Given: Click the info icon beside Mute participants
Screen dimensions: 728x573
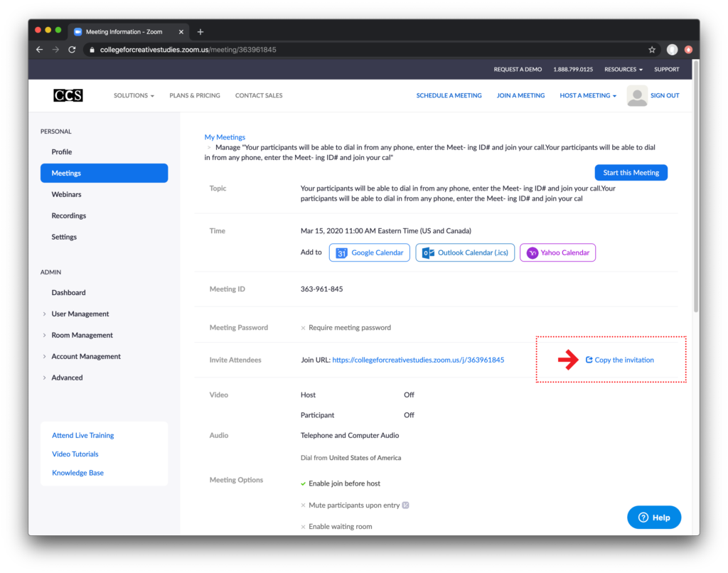Looking at the screenshot, I should (x=406, y=505).
